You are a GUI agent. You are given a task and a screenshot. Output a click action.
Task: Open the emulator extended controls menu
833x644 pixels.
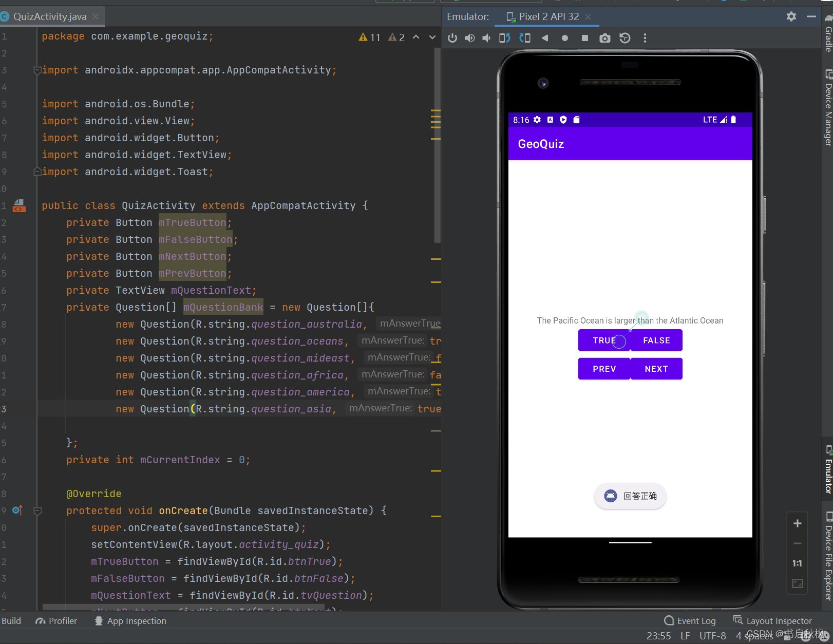[x=645, y=38]
